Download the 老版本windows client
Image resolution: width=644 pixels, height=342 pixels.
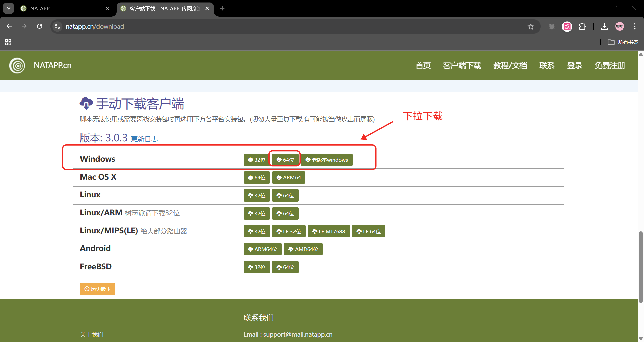tap(327, 160)
